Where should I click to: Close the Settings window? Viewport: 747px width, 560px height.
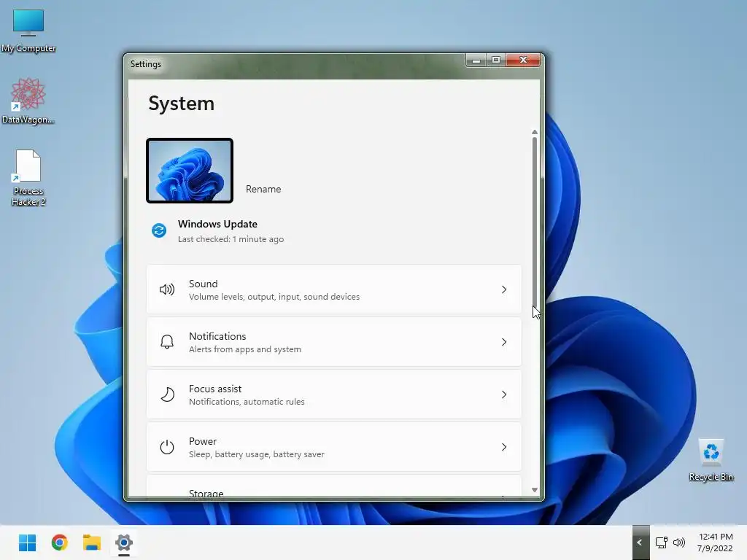[x=523, y=60]
